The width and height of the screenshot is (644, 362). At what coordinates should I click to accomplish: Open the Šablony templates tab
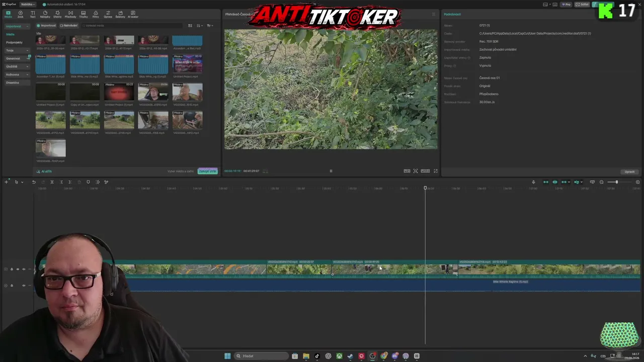(x=120, y=14)
